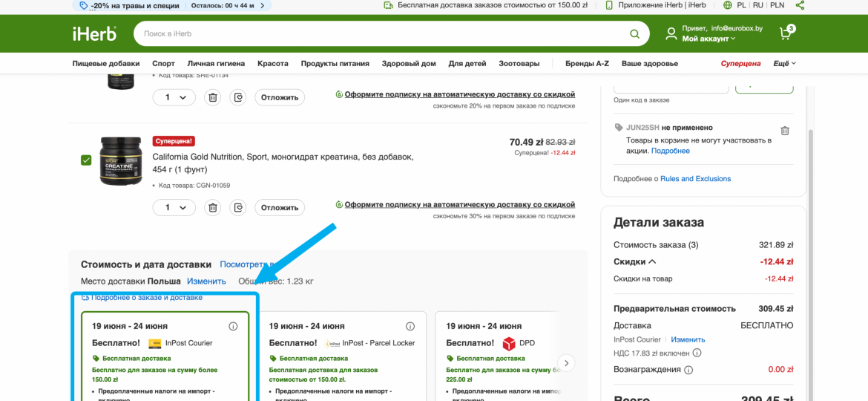Expand the herbs and spices promo banner arrow
Screen dimensions: 868x401
(262, 5)
